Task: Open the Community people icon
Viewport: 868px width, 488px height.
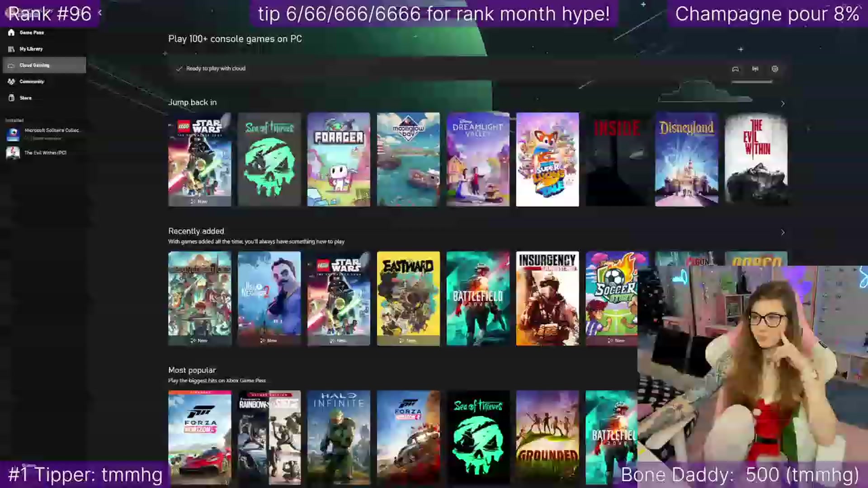Action: click(11, 81)
